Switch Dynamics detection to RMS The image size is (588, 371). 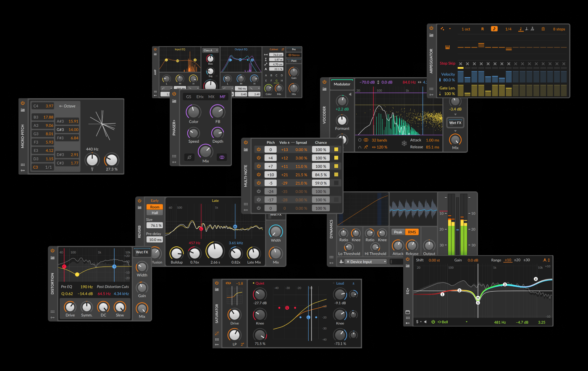412,232
